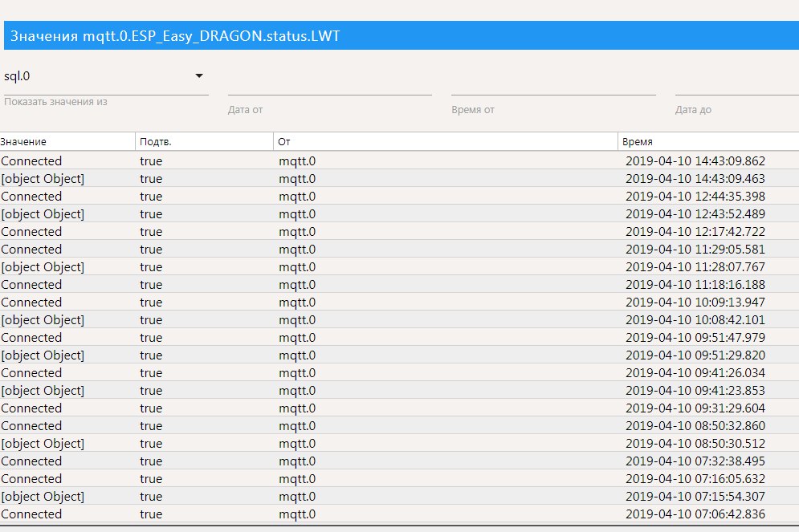Image resolution: width=799 pixels, height=532 pixels.
Task: Sort by the 'От' column header
Action: [x=446, y=141]
